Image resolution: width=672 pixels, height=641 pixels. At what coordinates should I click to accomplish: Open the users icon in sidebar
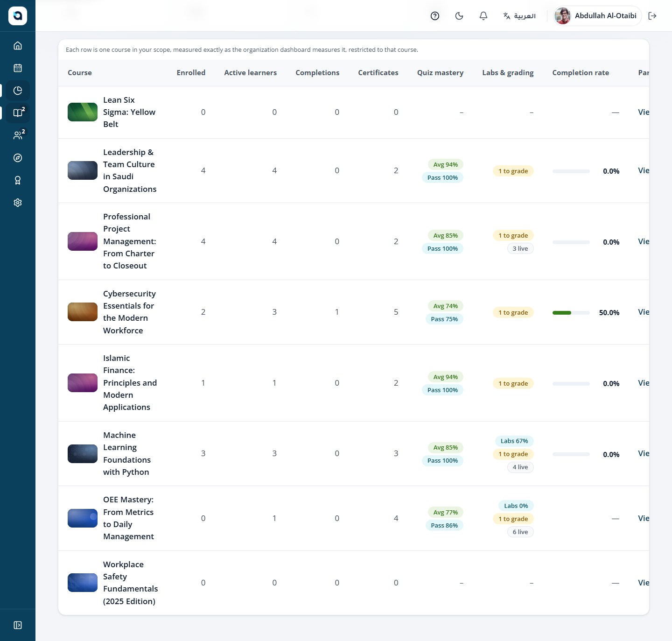pyautogui.click(x=18, y=135)
